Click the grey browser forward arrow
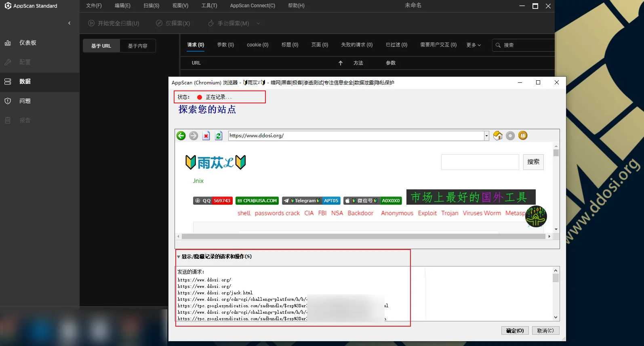 194,136
